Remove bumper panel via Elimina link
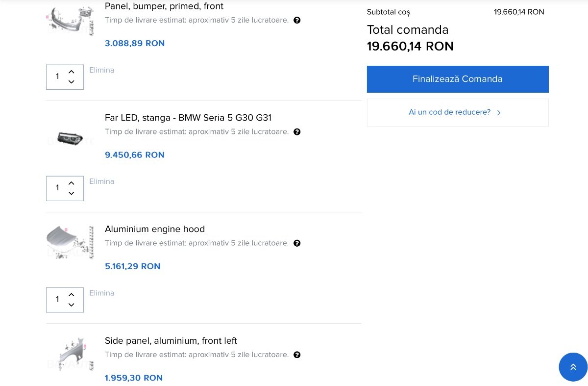The width and height of the screenshot is (588, 386). pos(101,70)
